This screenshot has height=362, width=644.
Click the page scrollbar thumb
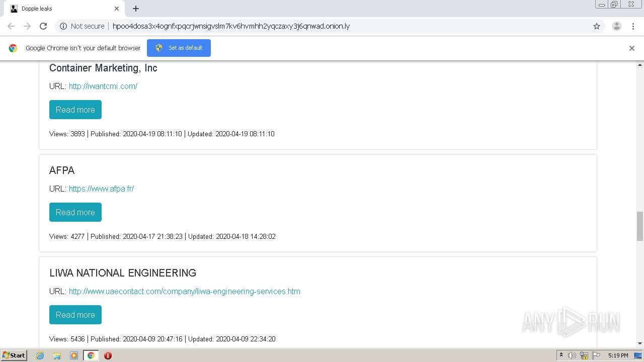tap(640, 226)
